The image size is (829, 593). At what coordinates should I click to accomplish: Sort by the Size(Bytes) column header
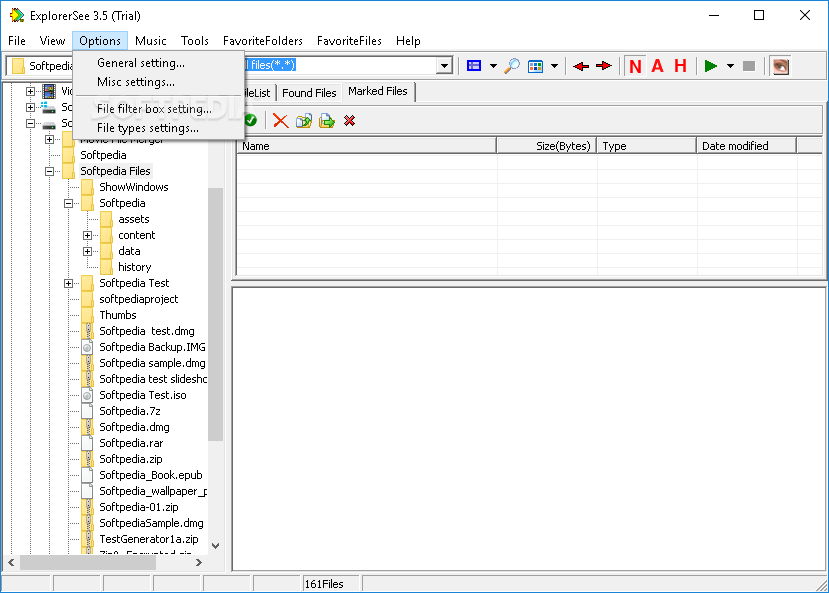click(x=547, y=146)
